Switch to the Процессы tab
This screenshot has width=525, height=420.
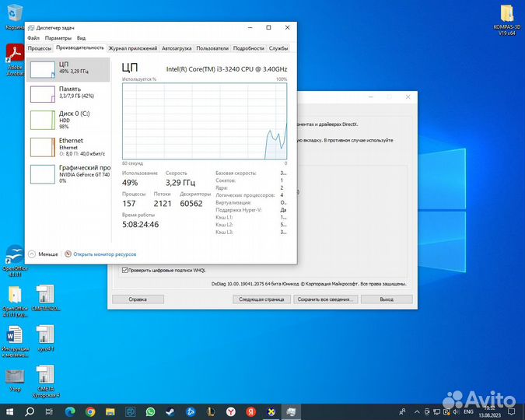(40, 48)
